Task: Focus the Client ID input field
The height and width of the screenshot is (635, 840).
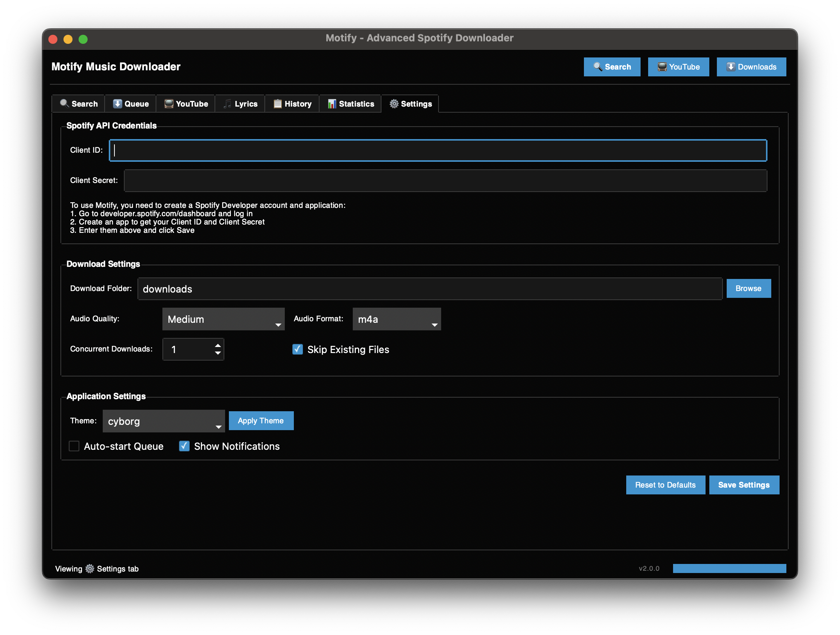Action: point(438,150)
